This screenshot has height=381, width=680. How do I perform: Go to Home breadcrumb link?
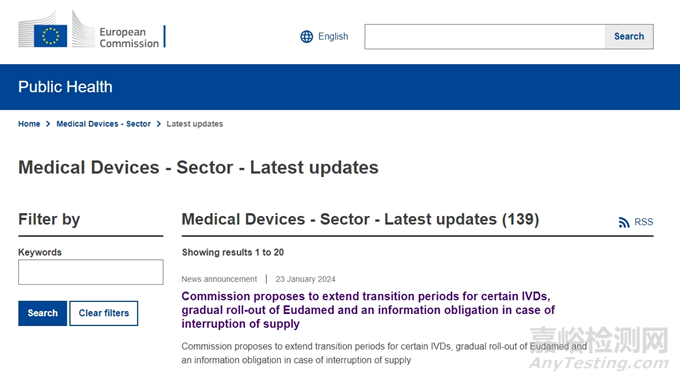coord(29,124)
